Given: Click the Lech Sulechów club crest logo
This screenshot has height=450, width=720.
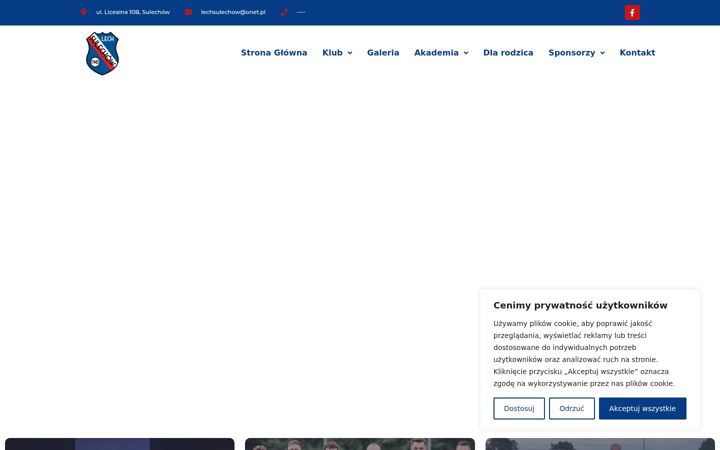Looking at the screenshot, I should click(x=102, y=53).
